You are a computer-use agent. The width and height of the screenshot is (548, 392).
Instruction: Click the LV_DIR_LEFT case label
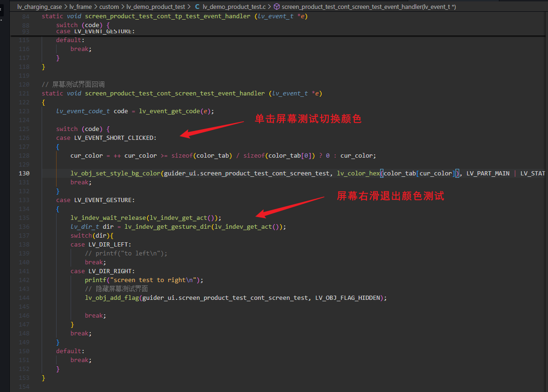coord(109,245)
